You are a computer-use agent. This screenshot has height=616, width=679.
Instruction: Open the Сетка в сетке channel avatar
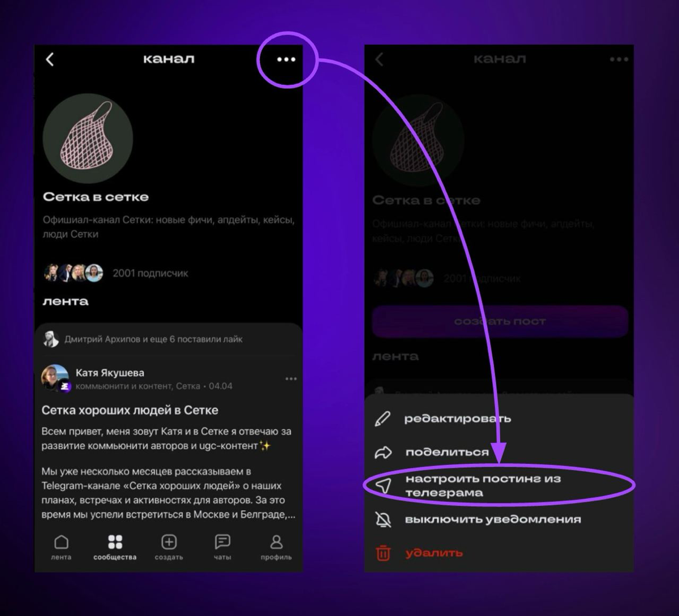click(x=88, y=139)
